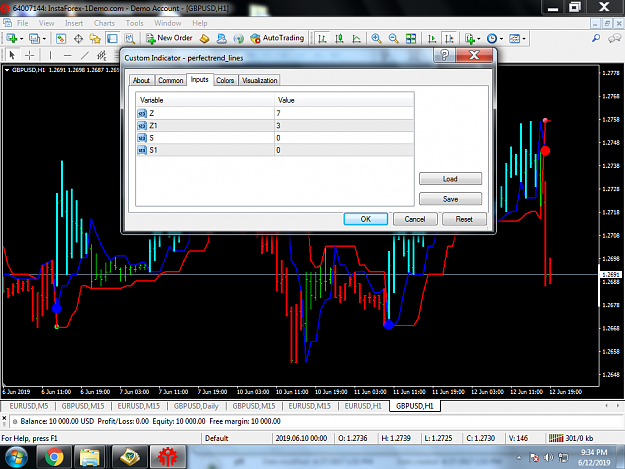
Task: Open the Window menu
Action: coord(167,23)
